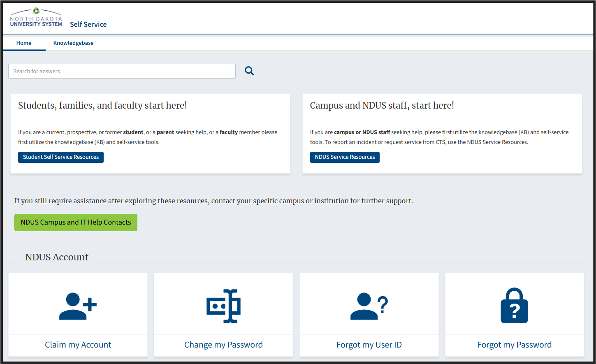This screenshot has height=364, width=596.
Task: Click the magnifying glass search icon
Action: point(249,71)
